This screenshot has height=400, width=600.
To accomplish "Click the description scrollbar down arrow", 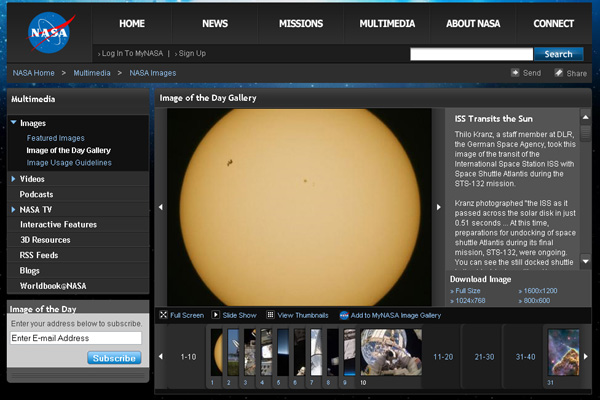I will [x=585, y=261].
